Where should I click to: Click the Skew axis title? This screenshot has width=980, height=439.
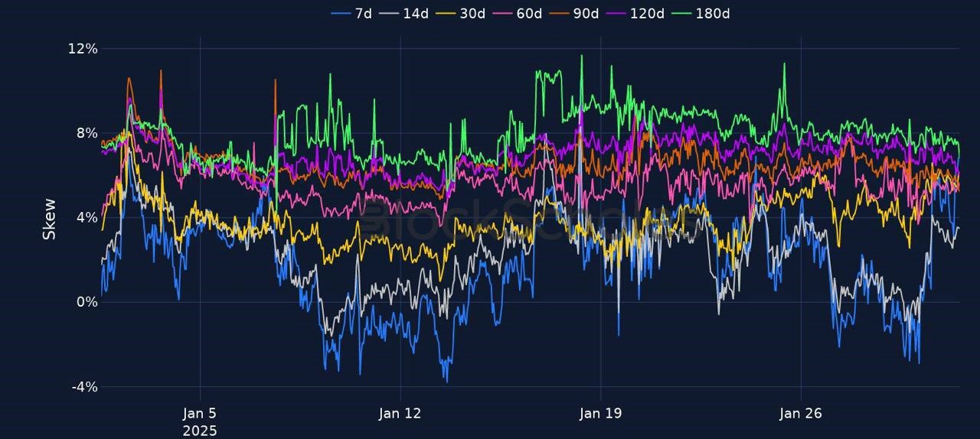(x=49, y=219)
